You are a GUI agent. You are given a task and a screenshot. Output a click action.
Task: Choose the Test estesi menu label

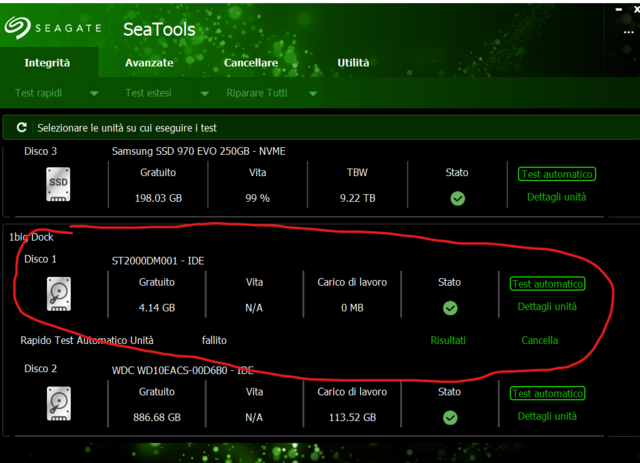pos(148,93)
